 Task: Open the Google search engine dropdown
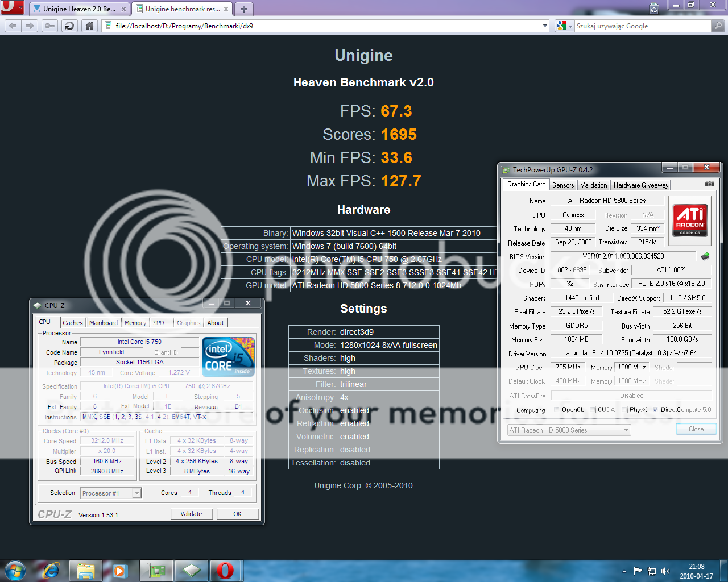pyautogui.click(x=564, y=26)
